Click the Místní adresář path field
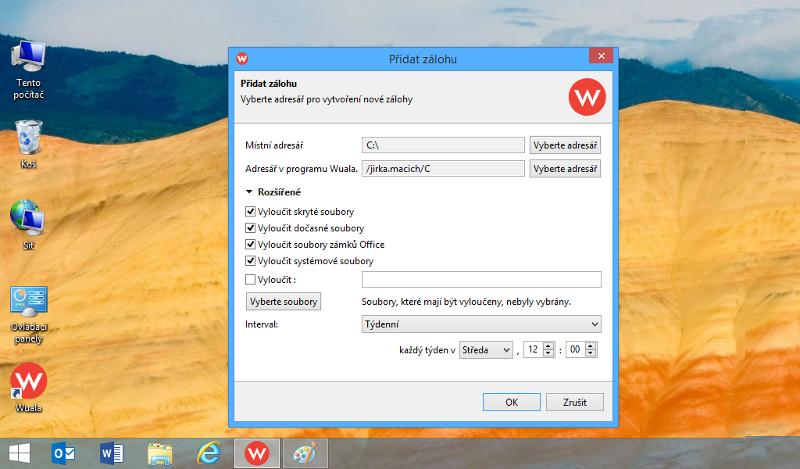The height and width of the screenshot is (469, 800). (x=443, y=145)
